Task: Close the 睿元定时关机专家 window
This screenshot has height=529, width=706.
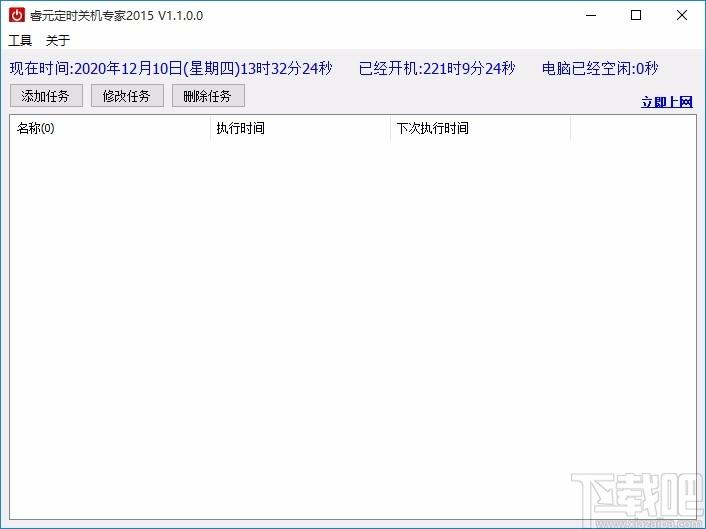Action: 682,15
